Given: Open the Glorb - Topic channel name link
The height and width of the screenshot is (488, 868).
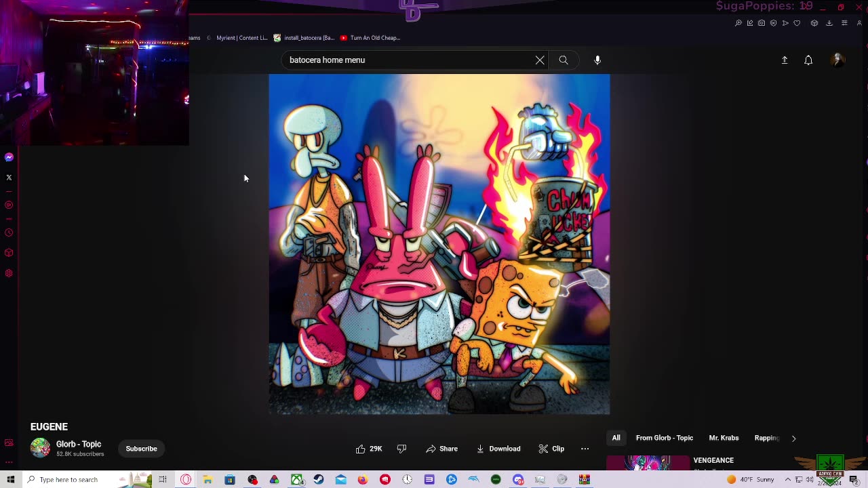Looking at the screenshot, I should click(x=79, y=445).
